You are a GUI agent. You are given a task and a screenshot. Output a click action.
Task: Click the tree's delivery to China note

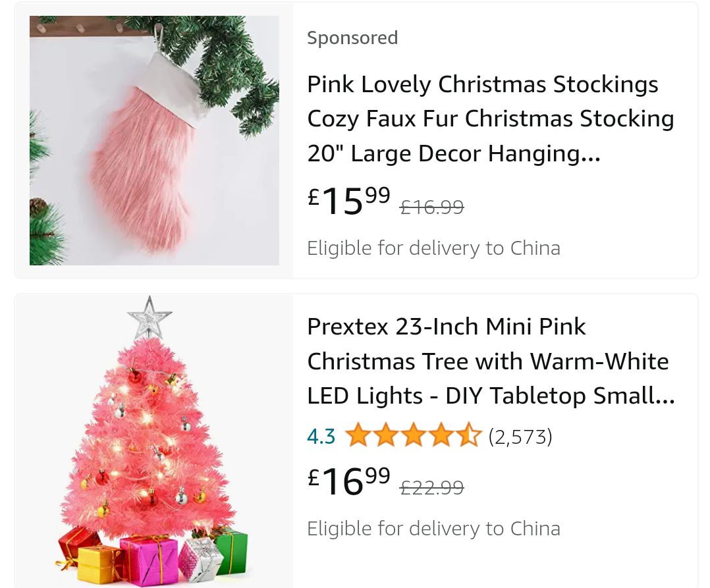pos(433,529)
